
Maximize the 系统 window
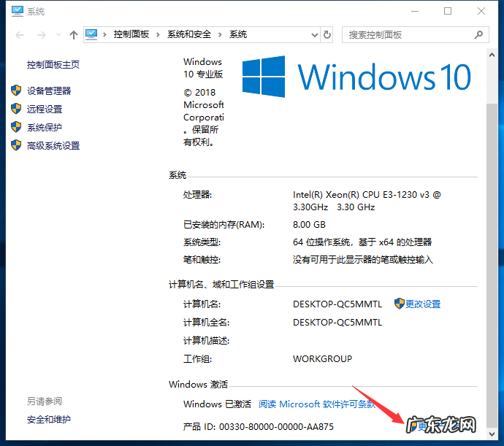click(x=448, y=11)
